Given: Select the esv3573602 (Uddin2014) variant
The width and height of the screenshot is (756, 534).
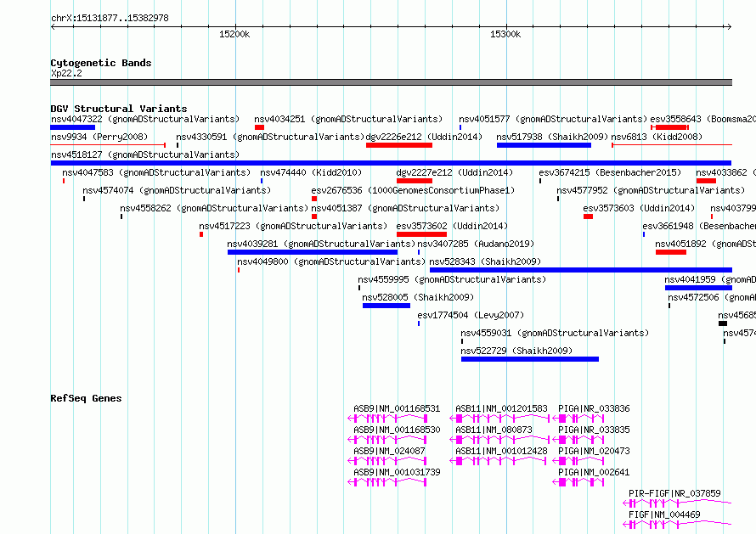Looking at the screenshot, I should coord(452,226).
